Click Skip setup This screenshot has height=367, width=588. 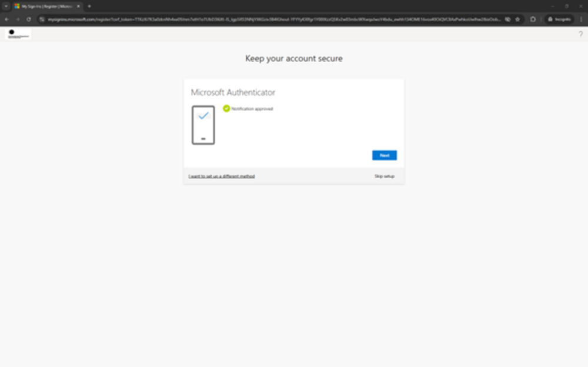[x=384, y=176]
